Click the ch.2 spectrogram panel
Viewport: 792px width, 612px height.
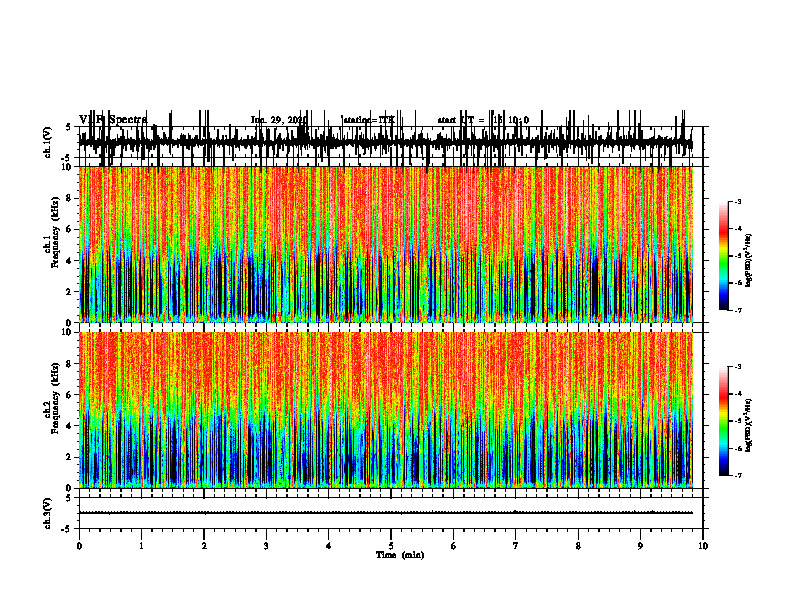[385, 410]
